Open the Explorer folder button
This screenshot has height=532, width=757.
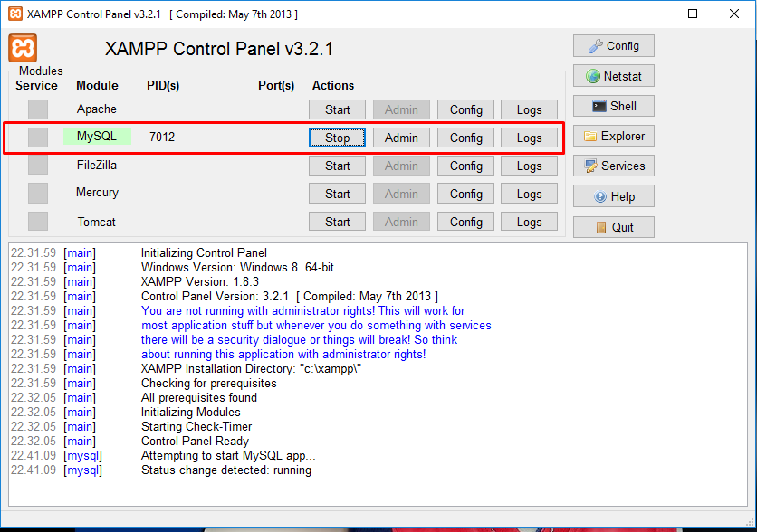click(614, 136)
